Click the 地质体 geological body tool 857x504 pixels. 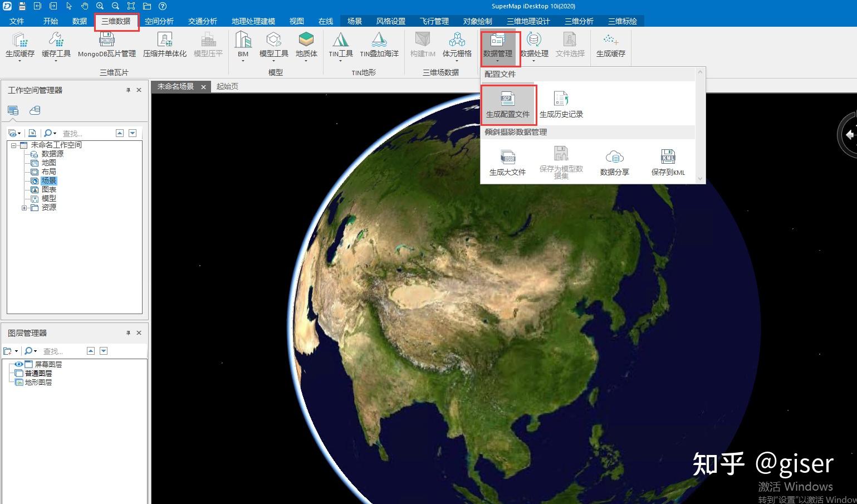click(306, 46)
